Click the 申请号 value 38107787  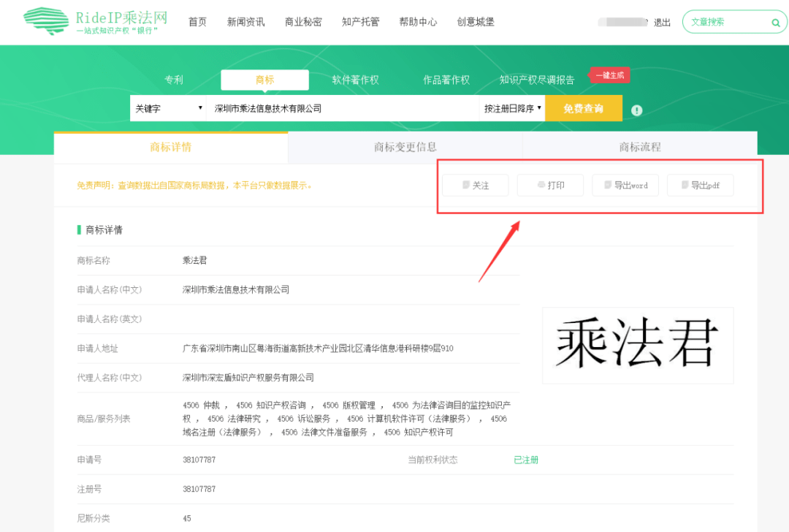pyautogui.click(x=199, y=460)
